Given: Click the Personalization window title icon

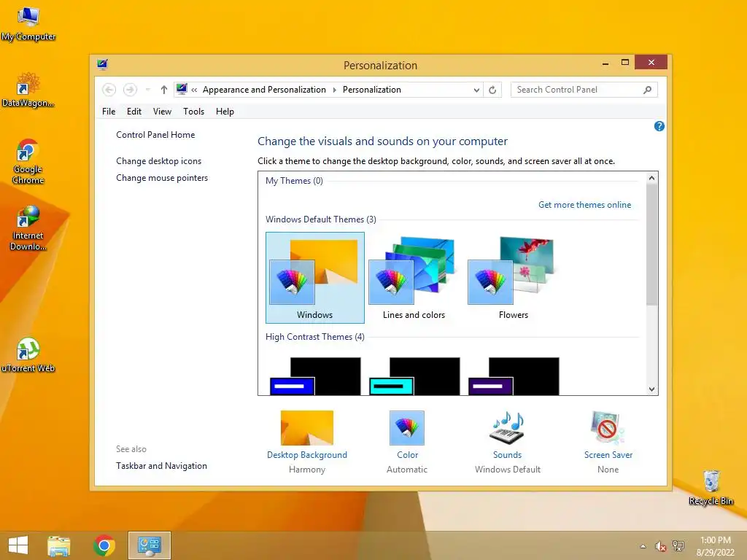Looking at the screenshot, I should (x=102, y=64).
